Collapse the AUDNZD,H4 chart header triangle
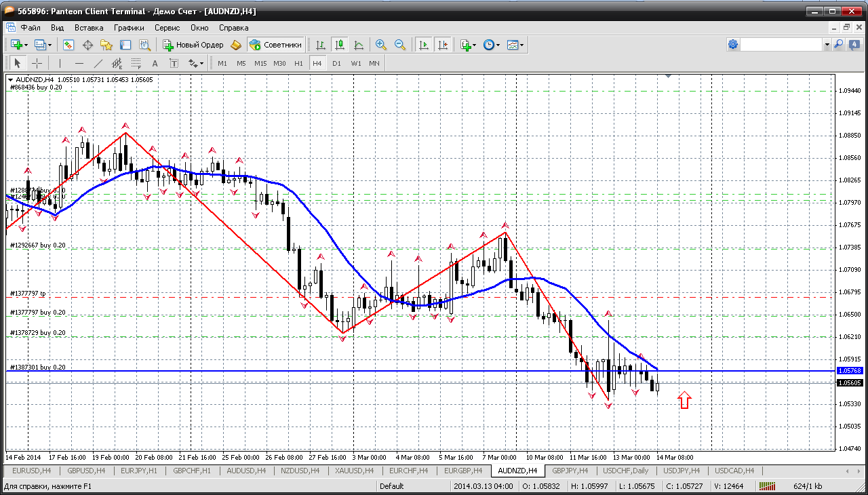The height and width of the screenshot is (495, 868). click(10, 79)
